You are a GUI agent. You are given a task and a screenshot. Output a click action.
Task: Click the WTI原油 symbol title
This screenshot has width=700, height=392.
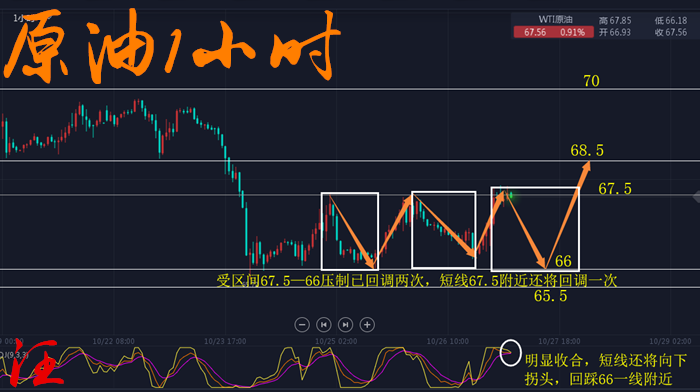tap(555, 19)
